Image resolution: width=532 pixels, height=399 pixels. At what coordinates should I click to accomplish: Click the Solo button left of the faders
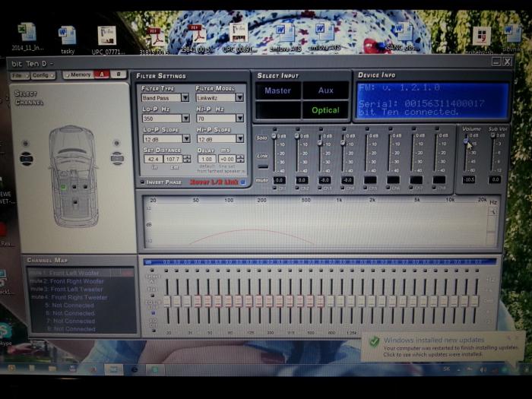coord(262,138)
